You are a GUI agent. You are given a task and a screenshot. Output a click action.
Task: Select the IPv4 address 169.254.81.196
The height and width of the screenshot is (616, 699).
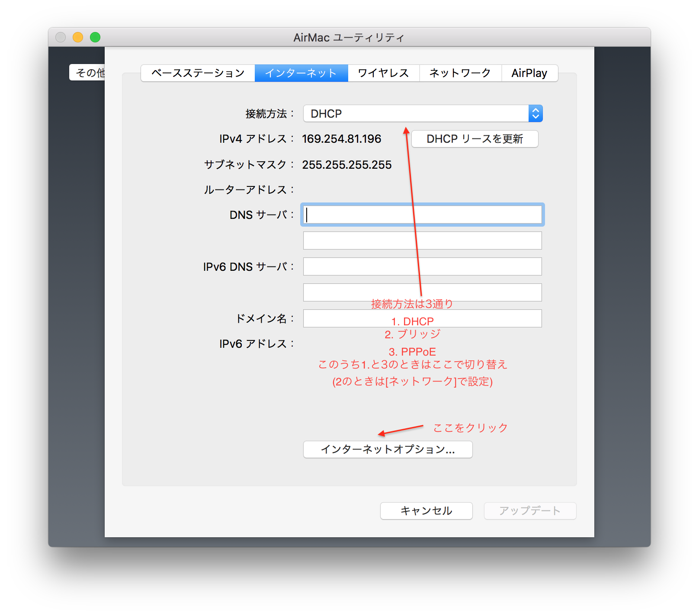pos(342,139)
